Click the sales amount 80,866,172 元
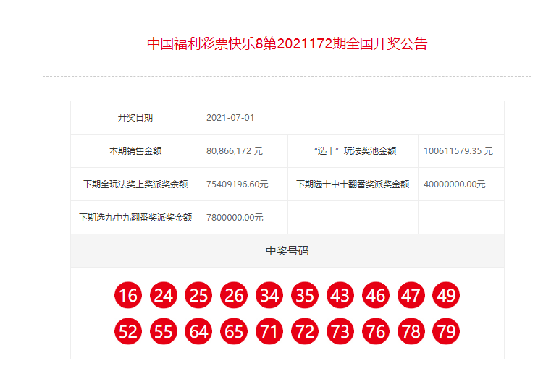Viewport: 559px width, 392px height. tap(235, 151)
